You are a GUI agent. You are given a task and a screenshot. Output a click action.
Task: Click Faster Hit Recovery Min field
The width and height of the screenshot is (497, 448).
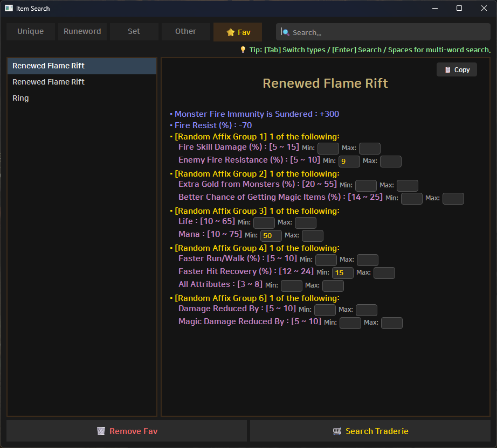click(342, 272)
